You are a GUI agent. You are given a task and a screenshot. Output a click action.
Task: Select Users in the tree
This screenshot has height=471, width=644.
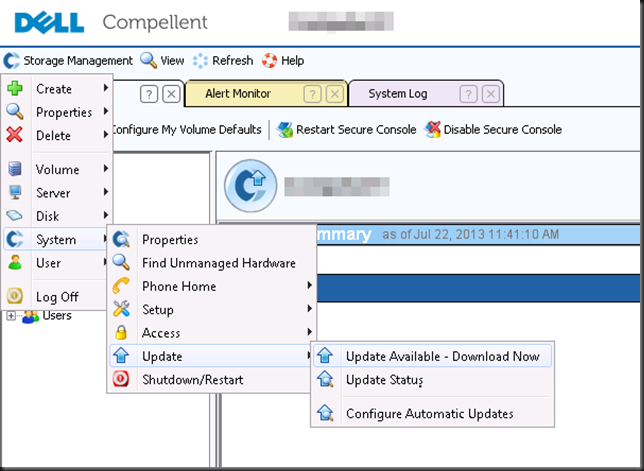[x=57, y=316]
